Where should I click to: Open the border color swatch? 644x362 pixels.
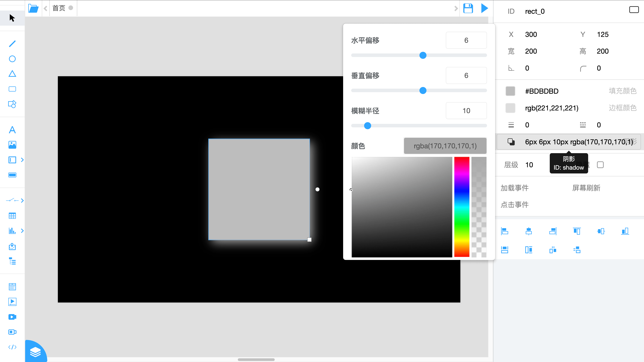click(x=510, y=108)
